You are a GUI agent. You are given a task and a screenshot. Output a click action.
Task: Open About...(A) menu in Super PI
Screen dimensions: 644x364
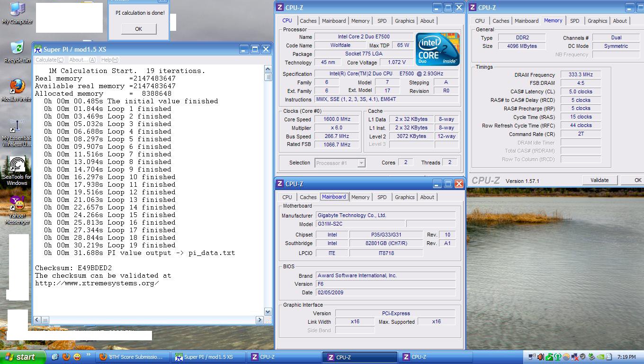coord(82,60)
